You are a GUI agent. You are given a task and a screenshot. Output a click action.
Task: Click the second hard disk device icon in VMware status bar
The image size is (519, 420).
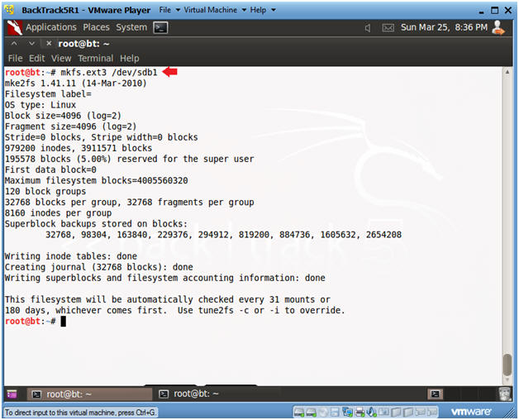pyautogui.click(x=311, y=412)
